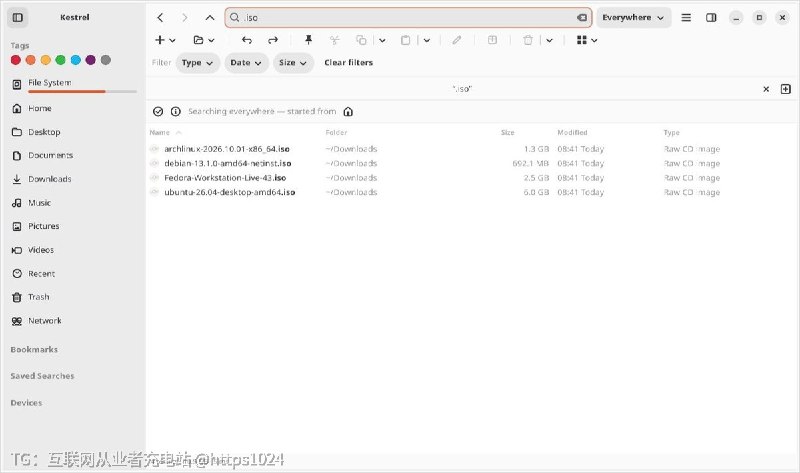Screen dimensions: 800x473
Task: Open the Type filter dropdown
Action: pyautogui.click(x=197, y=63)
